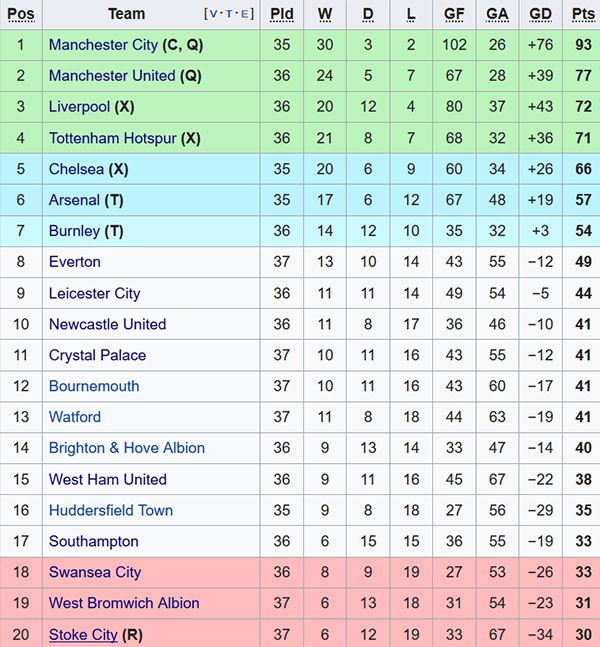The image size is (600, 647).
Task: Open the Arsenal team link
Action: [x=74, y=200]
